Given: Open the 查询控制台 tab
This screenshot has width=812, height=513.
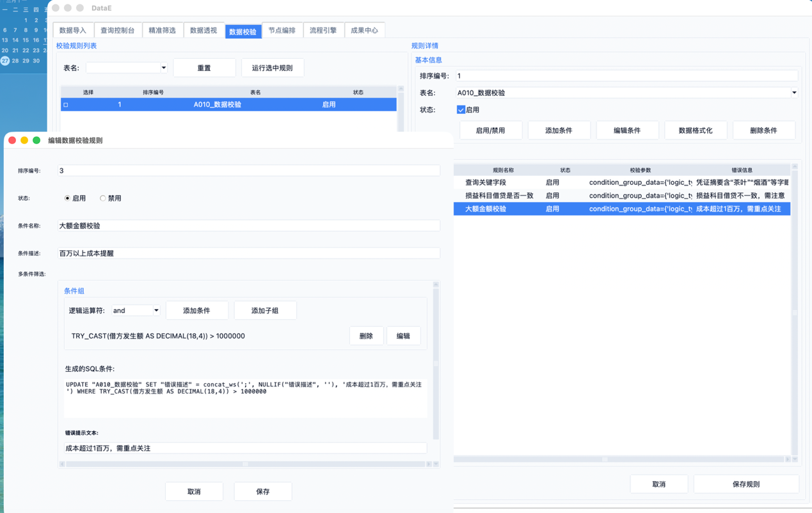Looking at the screenshot, I should click(x=117, y=30).
